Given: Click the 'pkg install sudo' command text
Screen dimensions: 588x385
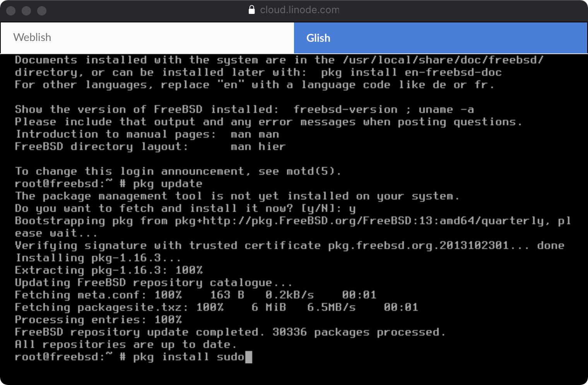Looking at the screenshot, I should click(188, 357).
